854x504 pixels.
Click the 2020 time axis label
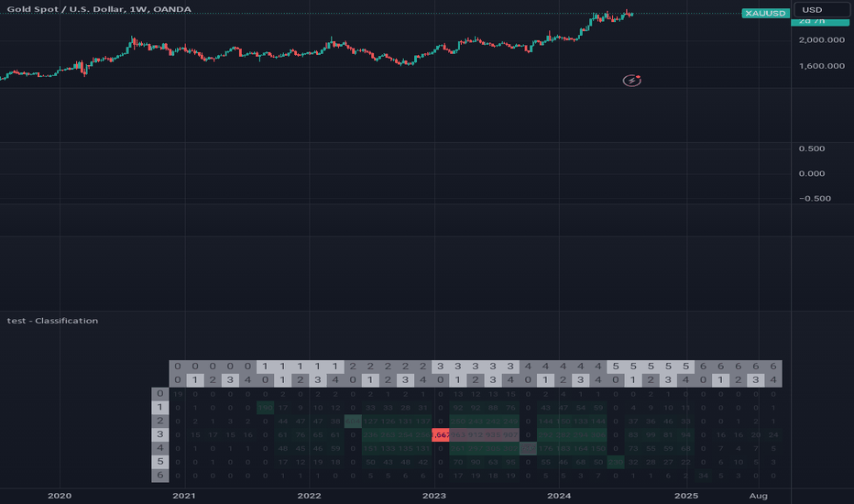[x=60, y=496]
